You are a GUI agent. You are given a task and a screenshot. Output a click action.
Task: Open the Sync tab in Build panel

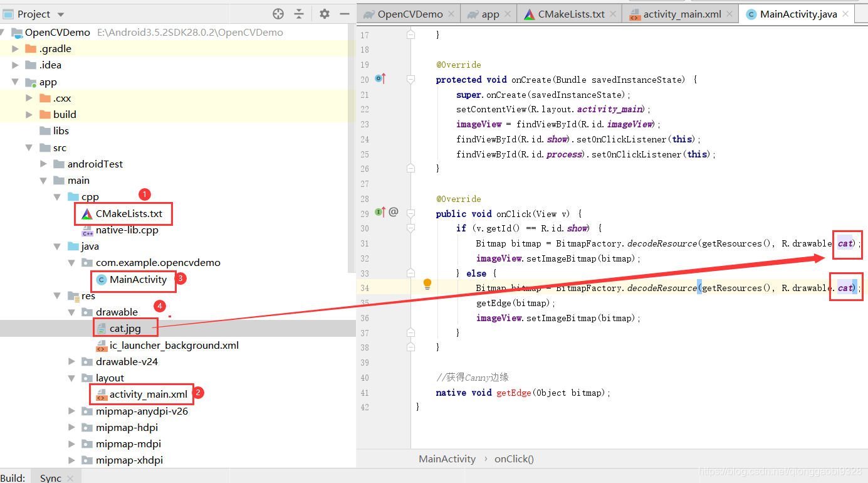point(51,478)
